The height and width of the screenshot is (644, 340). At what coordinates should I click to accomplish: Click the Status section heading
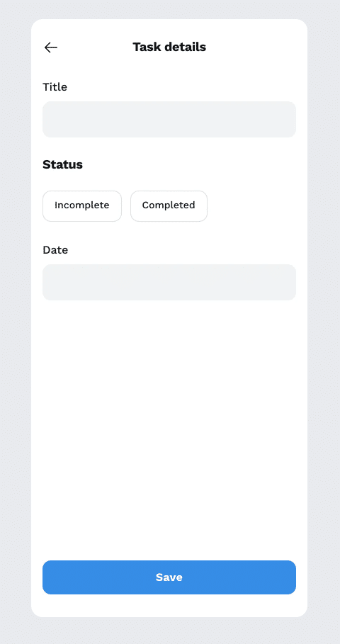pyautogui.click(x=63, y=164)
